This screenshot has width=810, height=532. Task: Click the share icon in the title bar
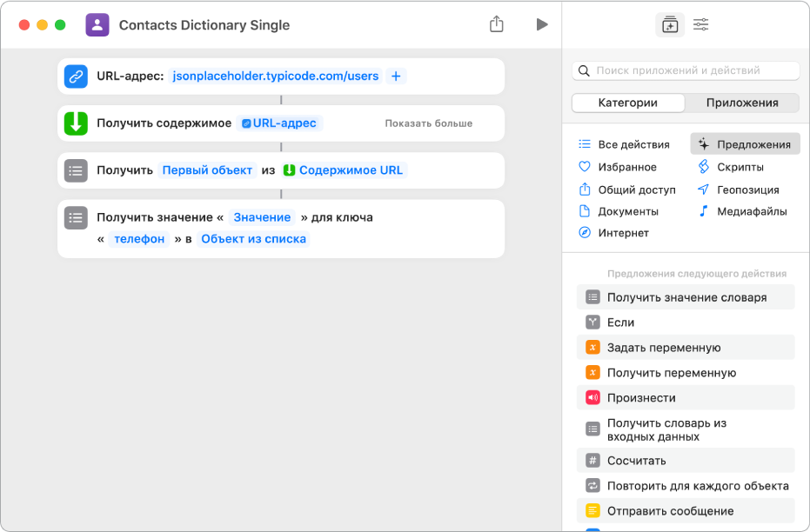[497, 24]
